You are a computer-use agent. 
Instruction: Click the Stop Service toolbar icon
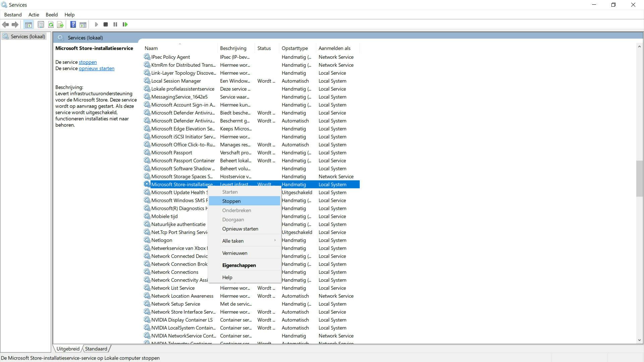[106, 24]
